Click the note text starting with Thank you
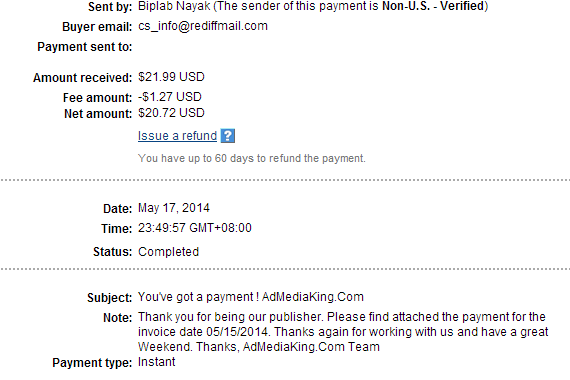 [343, 332]
